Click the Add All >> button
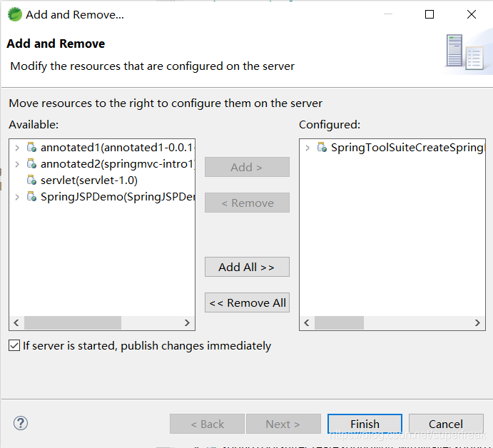The width and height of the screenshot is (493, 448). click(247, 267)
